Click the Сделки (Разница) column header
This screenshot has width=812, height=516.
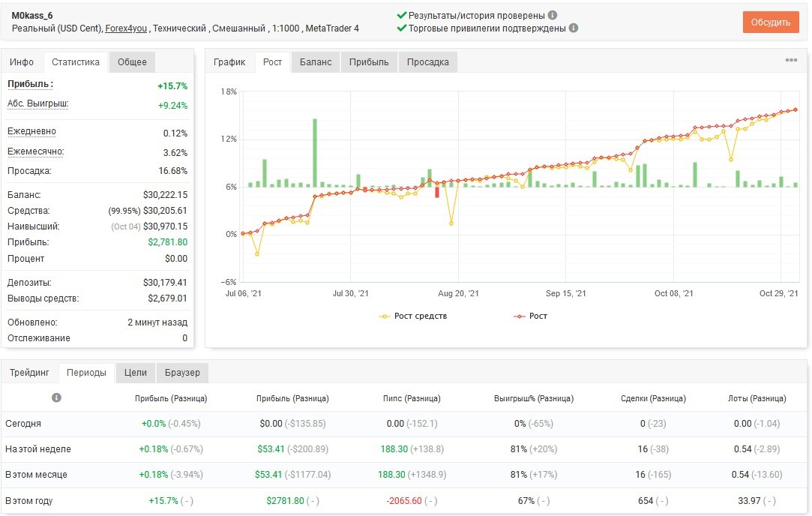pyautogui.click(x=653, y=398)
